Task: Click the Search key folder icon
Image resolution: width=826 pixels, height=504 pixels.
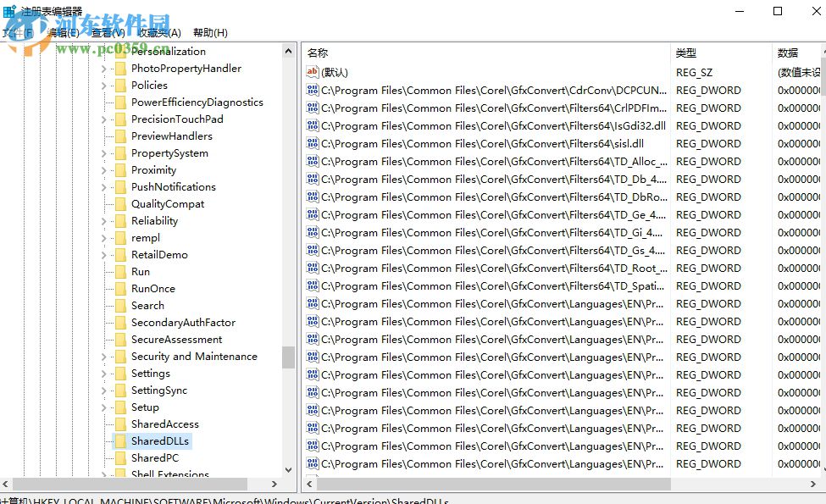Action: point(119,305)
